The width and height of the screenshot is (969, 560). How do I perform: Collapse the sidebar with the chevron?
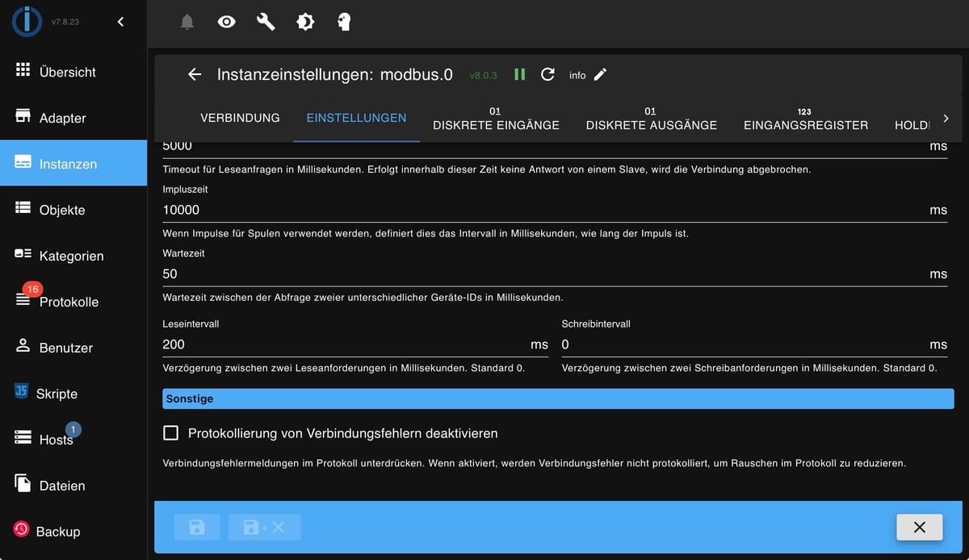pos(121,22)
